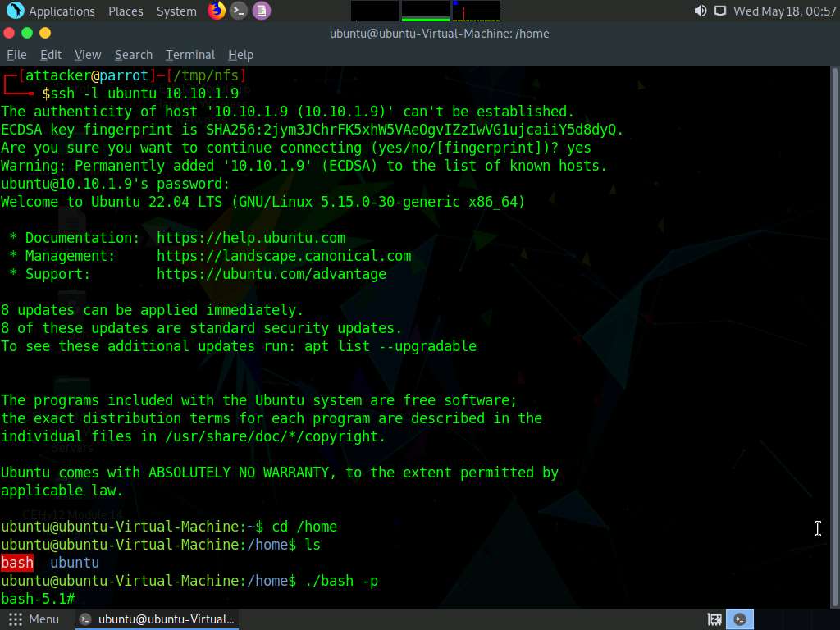Viewport: 840px width, 630px height.
Task: Click the purple text editor launcher icon
Action: [261, 11]
